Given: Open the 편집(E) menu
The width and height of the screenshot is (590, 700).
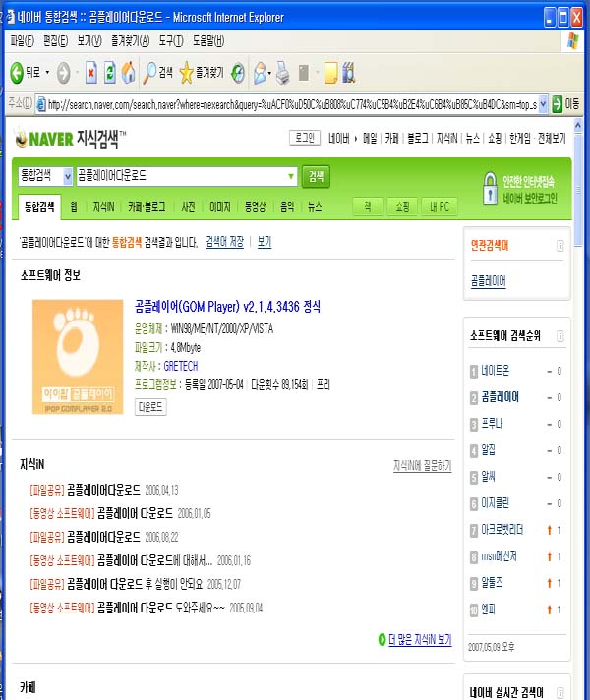Looking at the screenshot, I should (x=55, y=41).
